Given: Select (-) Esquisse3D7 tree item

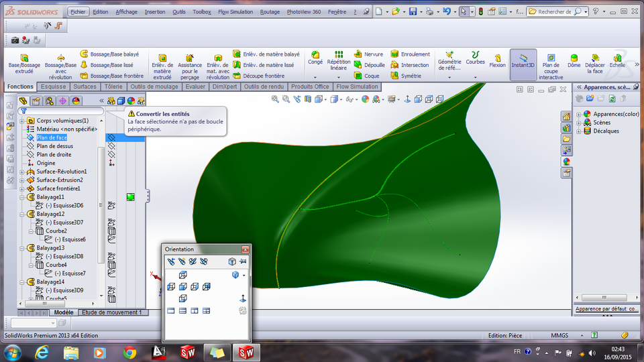Looking at the screenshot, I should 64,223.
